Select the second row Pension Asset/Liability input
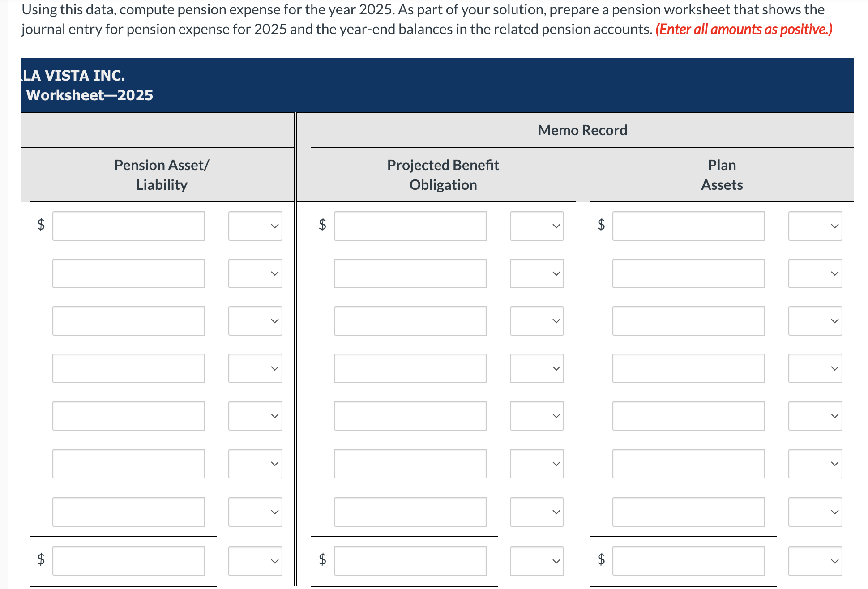 [x=128, y=273]
